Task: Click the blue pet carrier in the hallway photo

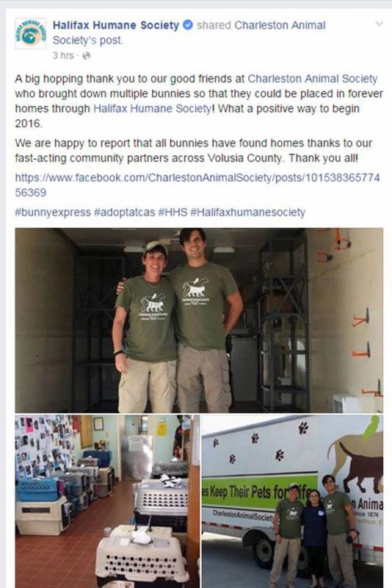Action: click(38, 490)
